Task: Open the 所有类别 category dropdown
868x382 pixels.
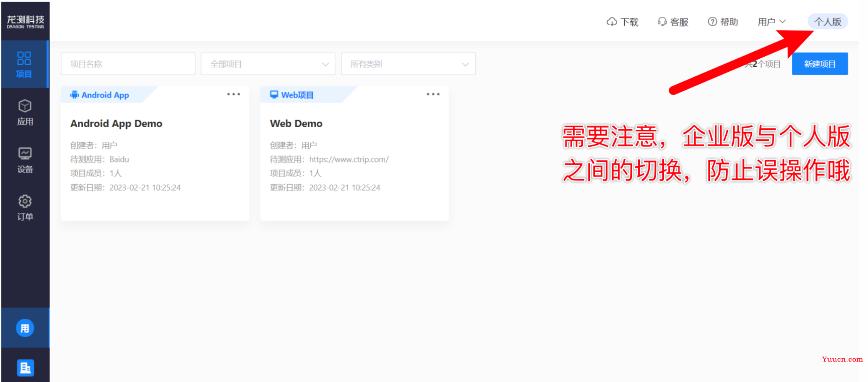Action: coord(408,64)
